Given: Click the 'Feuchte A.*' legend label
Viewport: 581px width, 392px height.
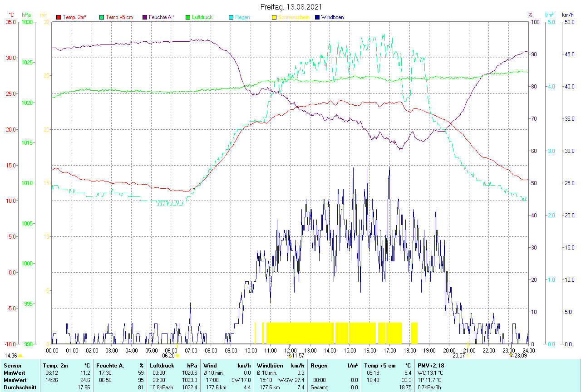Looking at the screenshot, I should [x=162, y=17].
